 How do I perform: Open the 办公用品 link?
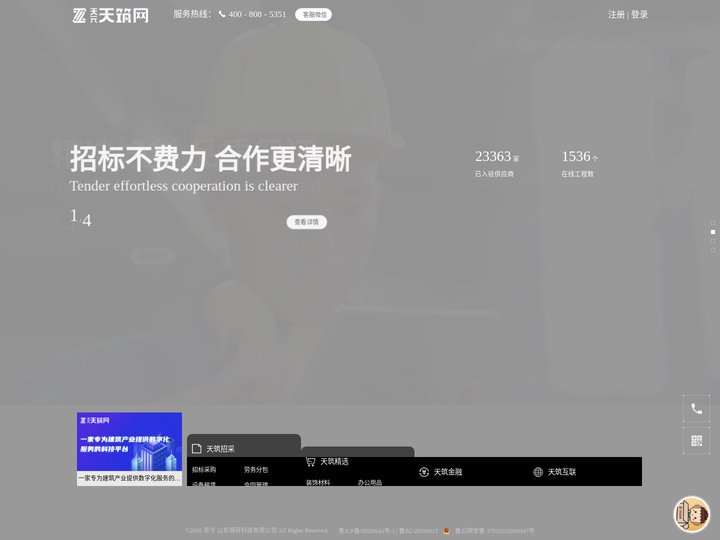[x=370, y=483]
